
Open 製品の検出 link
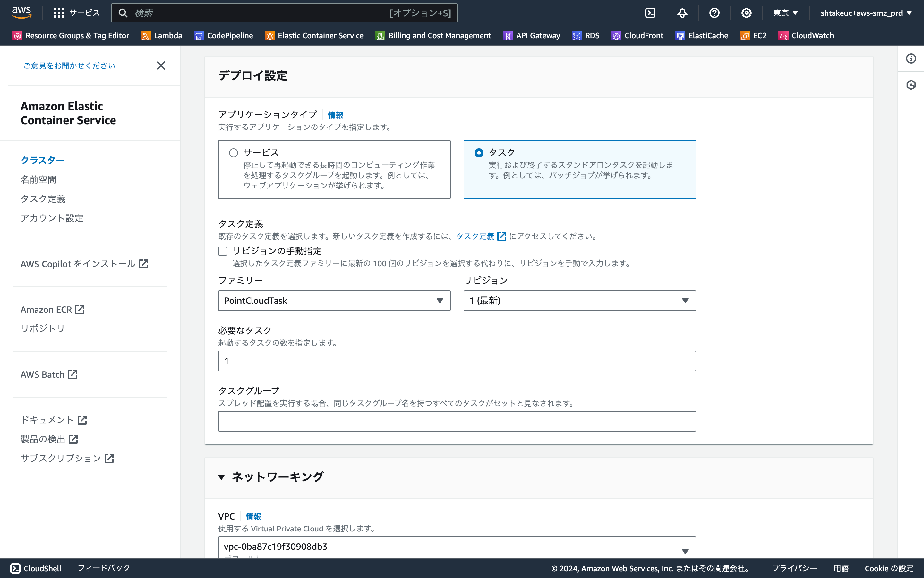(49, 439)
